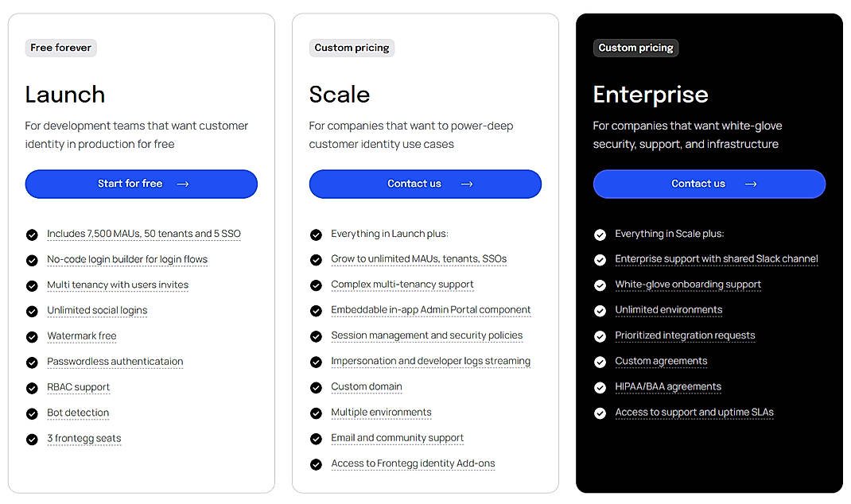Click the checkmark beside Watermark free
The width and height of the screenshot is (851, 504).
32,336
